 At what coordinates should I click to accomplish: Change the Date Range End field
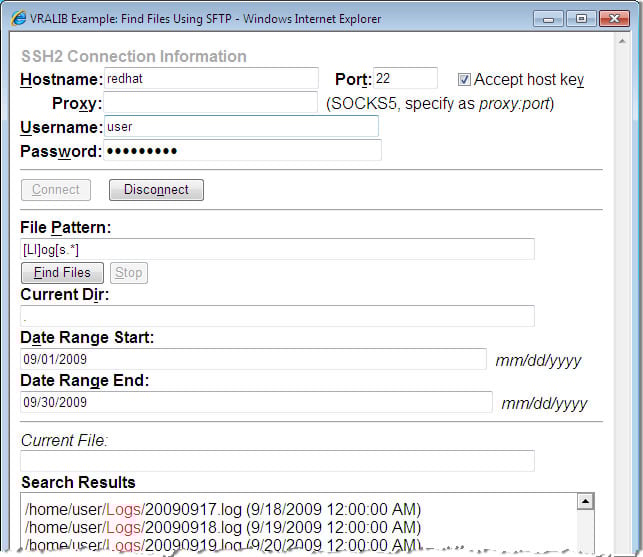[x=256, y=402]
